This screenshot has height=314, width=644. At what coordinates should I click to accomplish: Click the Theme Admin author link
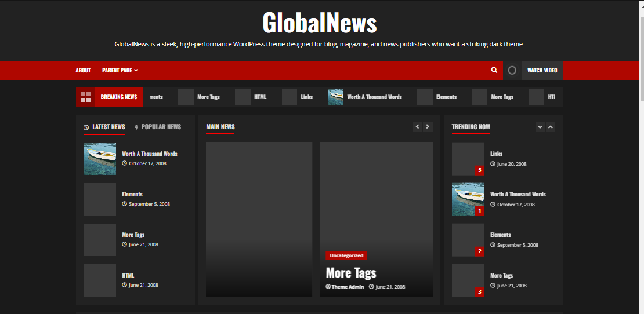[345, 287]
